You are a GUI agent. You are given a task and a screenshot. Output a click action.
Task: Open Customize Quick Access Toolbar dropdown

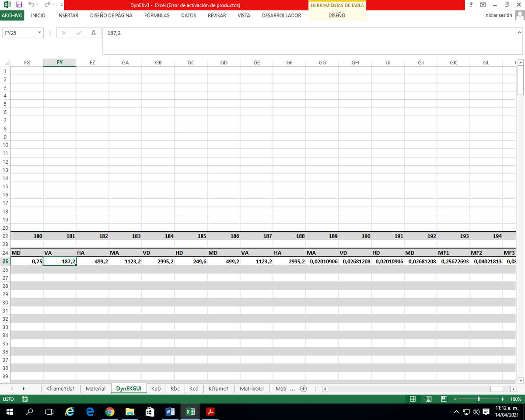click(62, 5)
